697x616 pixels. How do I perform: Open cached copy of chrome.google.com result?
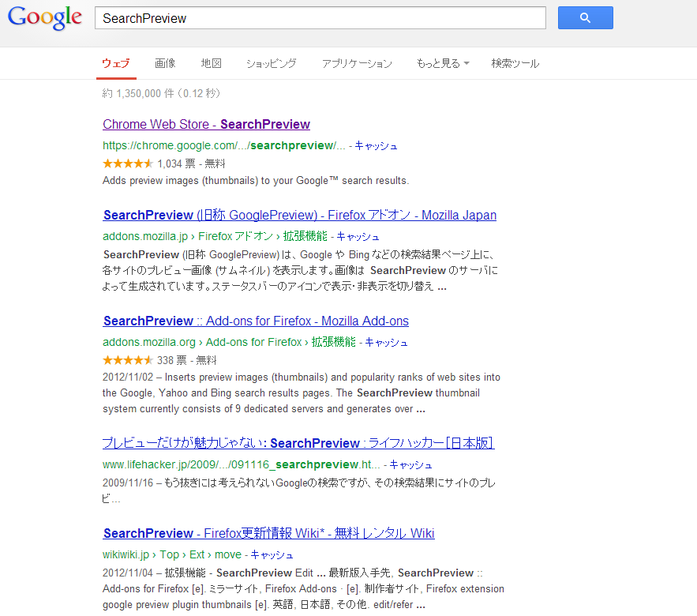click(x=376, y=146)
